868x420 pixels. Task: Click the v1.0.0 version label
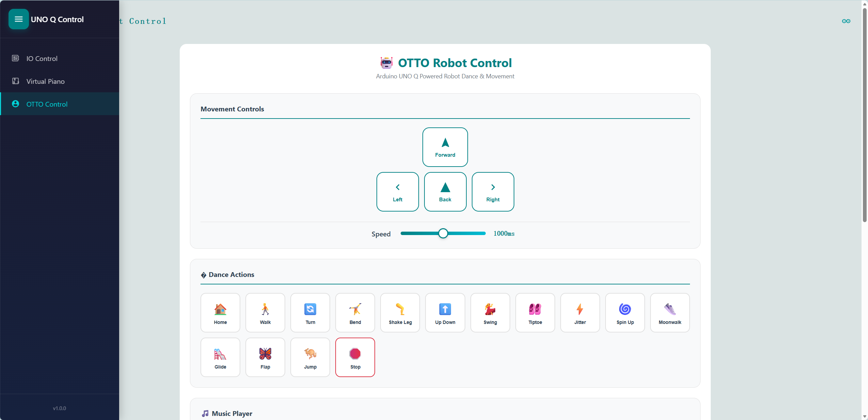[59, 408]
